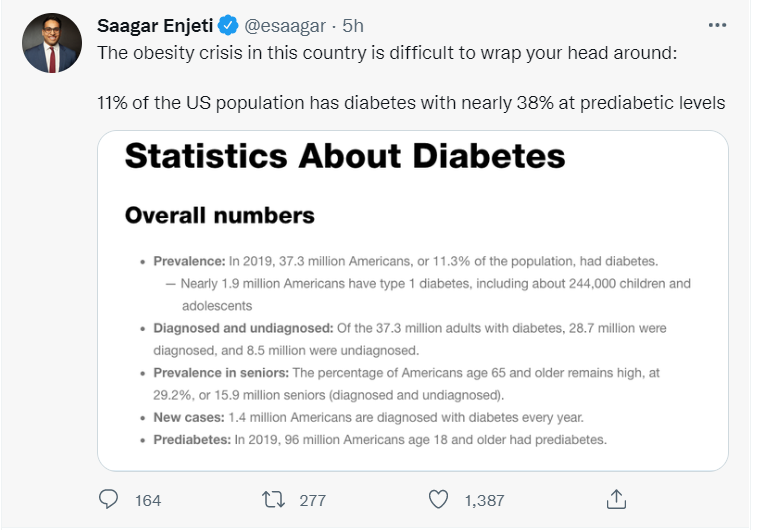Open the Statistics About Diabetes image
Viewport: 758px width, 530px height.
[413, 301]
